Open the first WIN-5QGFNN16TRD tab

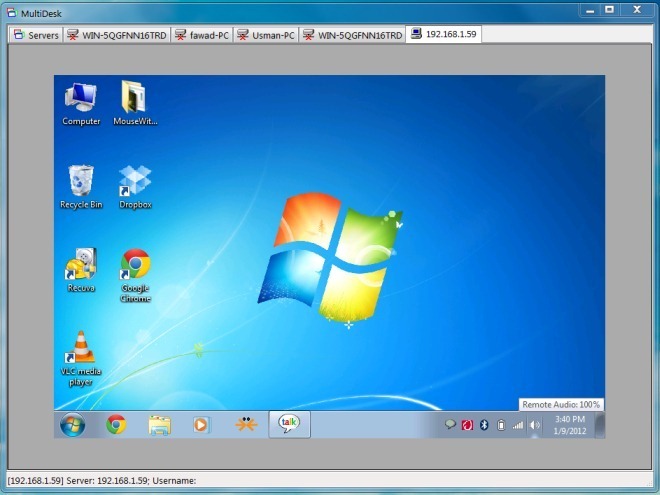coord(117,35)
